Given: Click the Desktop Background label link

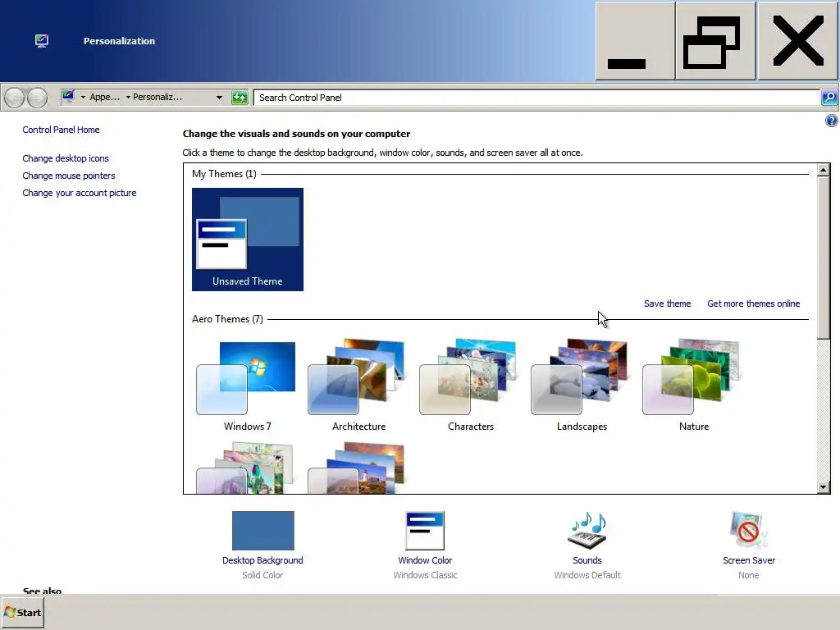Looking at the screenshot, I should [x=262, y=560].
